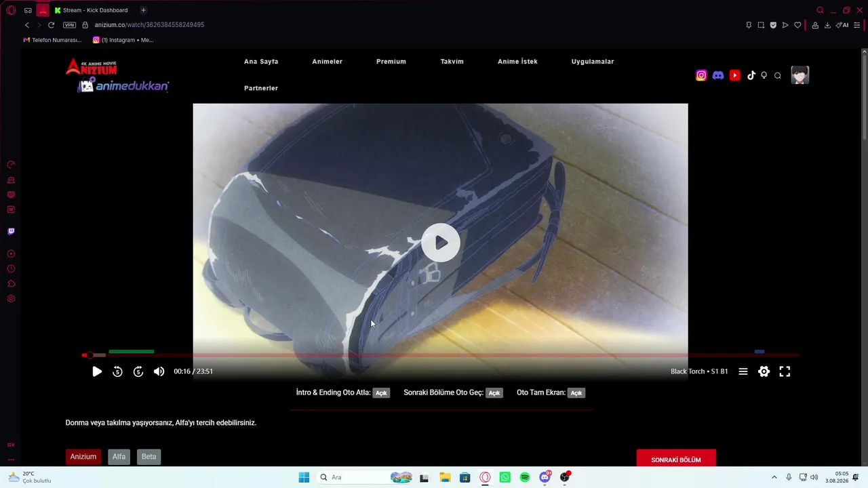
Task: Rewind five seconds in the video
Action: pyautogui.click(x=117, y=371)
